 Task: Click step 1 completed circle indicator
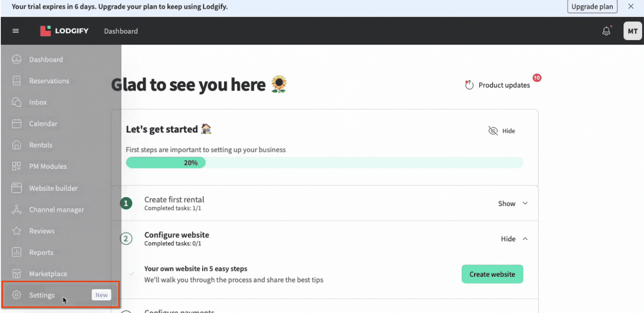[x=126, y=203]
